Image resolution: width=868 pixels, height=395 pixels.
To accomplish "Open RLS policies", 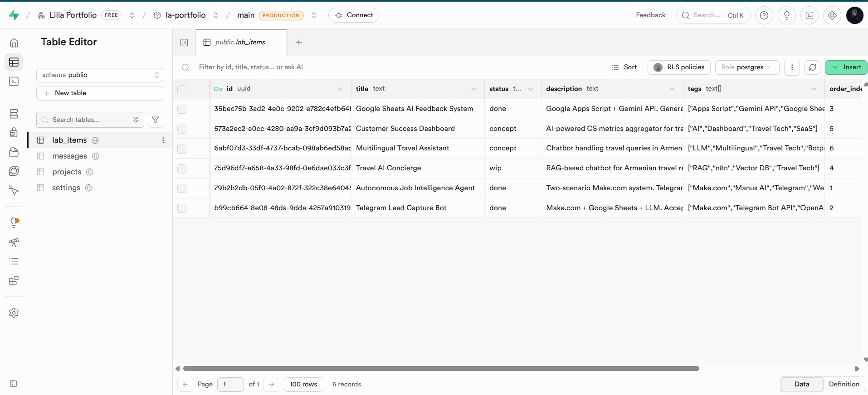I will coord(679,67).
